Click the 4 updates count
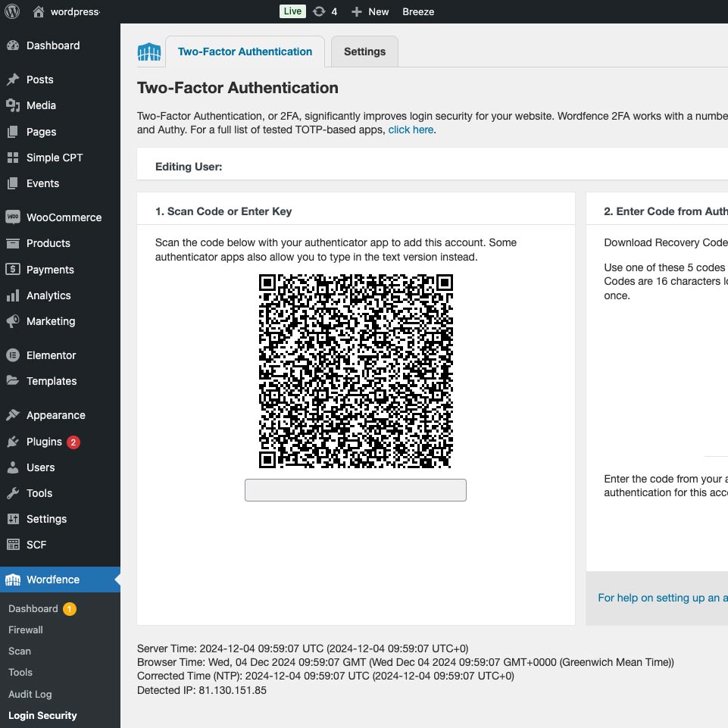This screenshot has height=728, width=728. click(334, 11)
